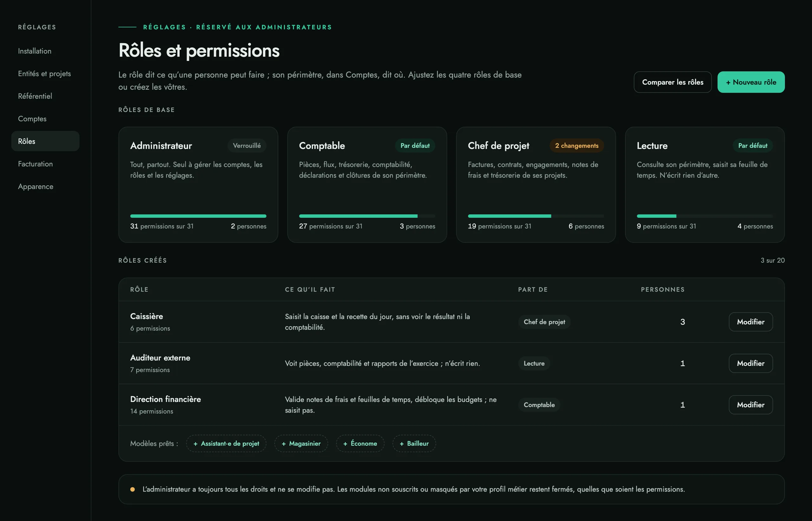Open the Administrateur role card

pyautogui.click(x=198, y=185)
